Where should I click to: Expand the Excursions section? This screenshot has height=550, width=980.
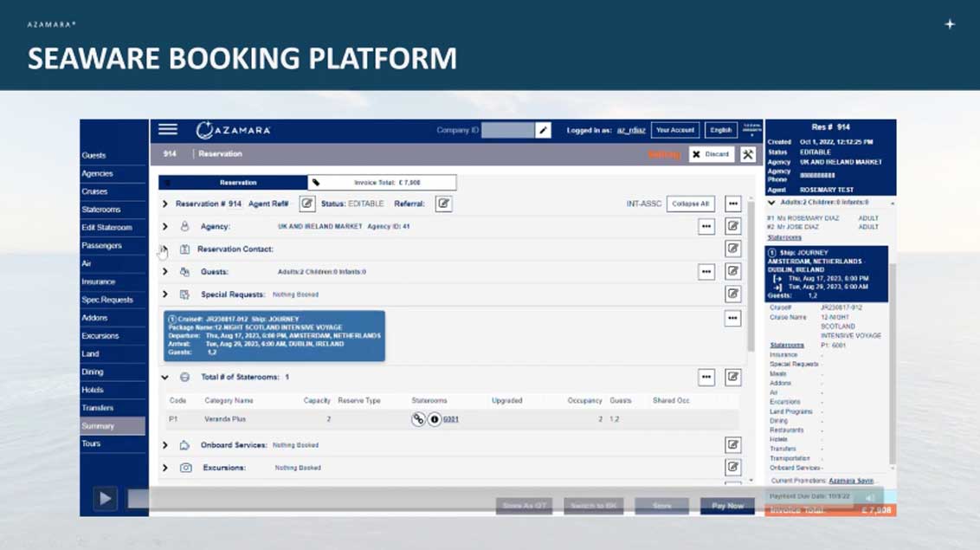[164, 468]
